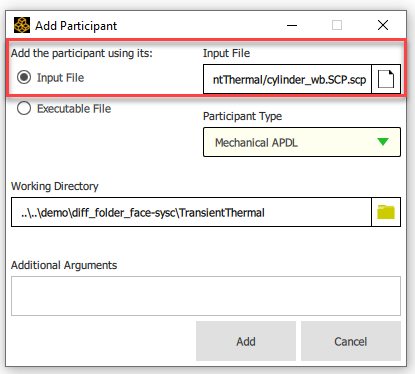Close the Add Participant dialog

(x=383, y=25)
